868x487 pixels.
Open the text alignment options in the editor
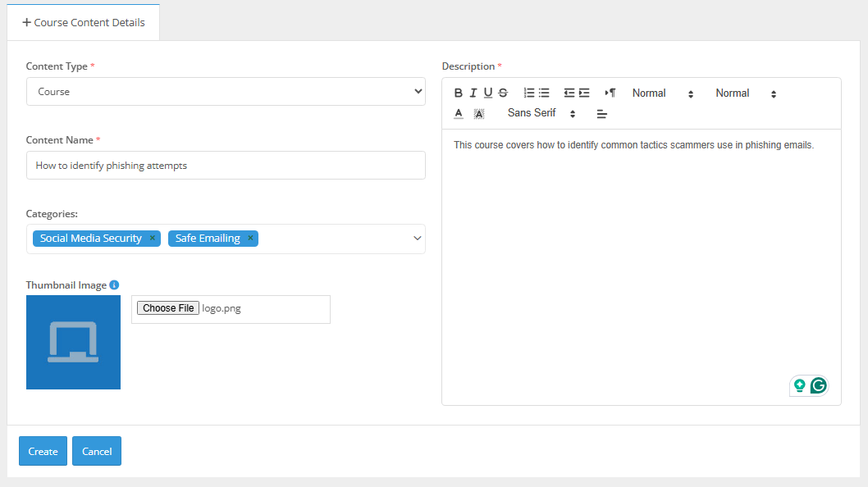click(601, 113)
